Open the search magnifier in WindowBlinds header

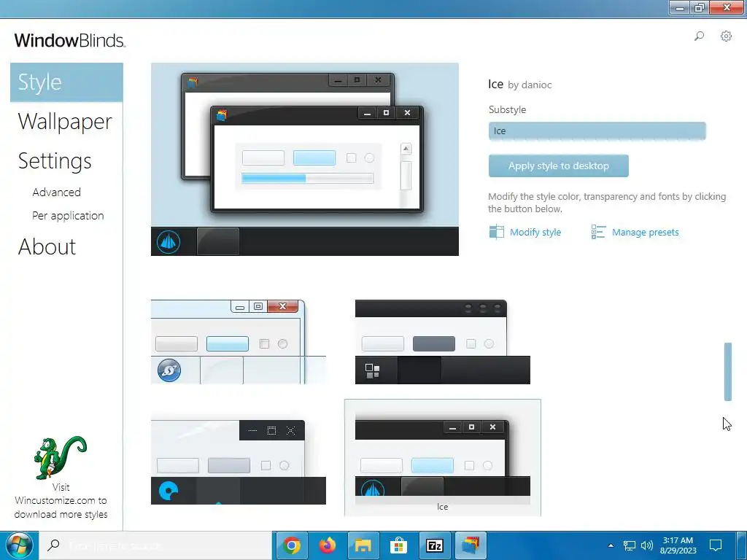click(x=699, y=36)
